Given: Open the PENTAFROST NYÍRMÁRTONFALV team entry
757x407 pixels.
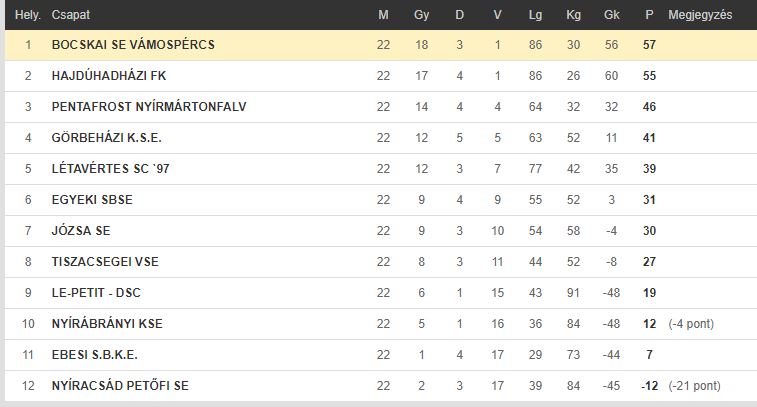Looking at the screenshot, I should point(149,107).
